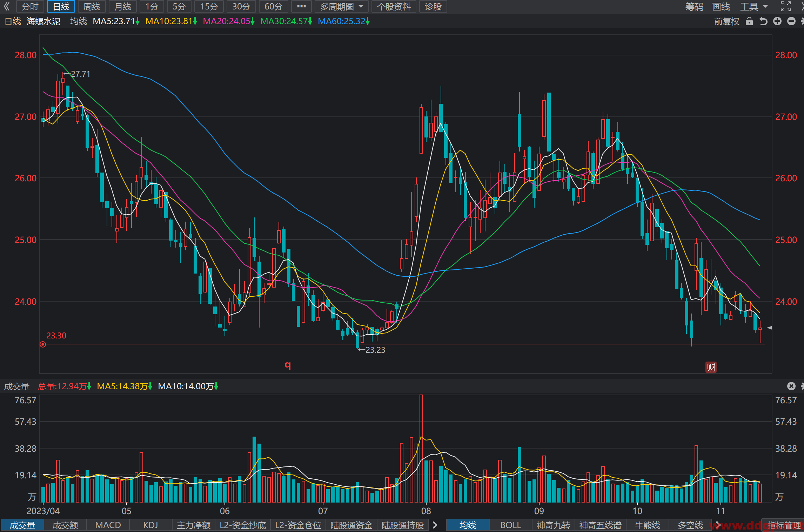Click the 2023/04 date axis label
This screenshot has width=804, height=532.
(x=43, y=511)
